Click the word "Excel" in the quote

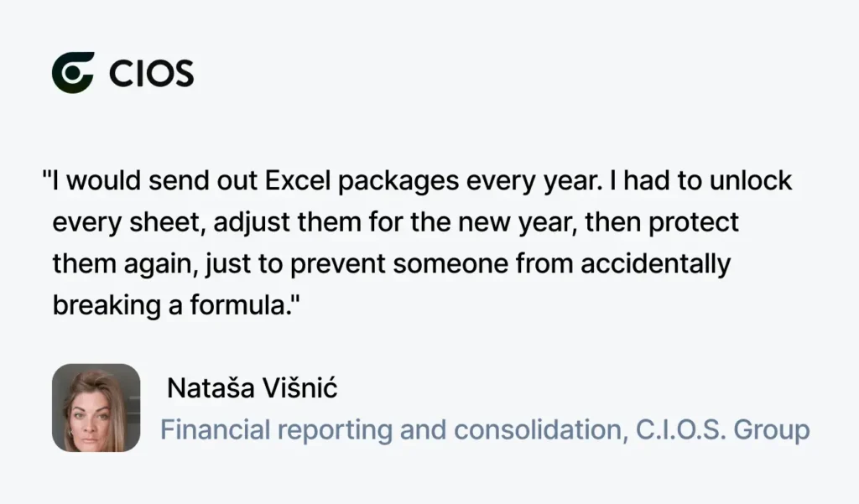pos(298,181)
